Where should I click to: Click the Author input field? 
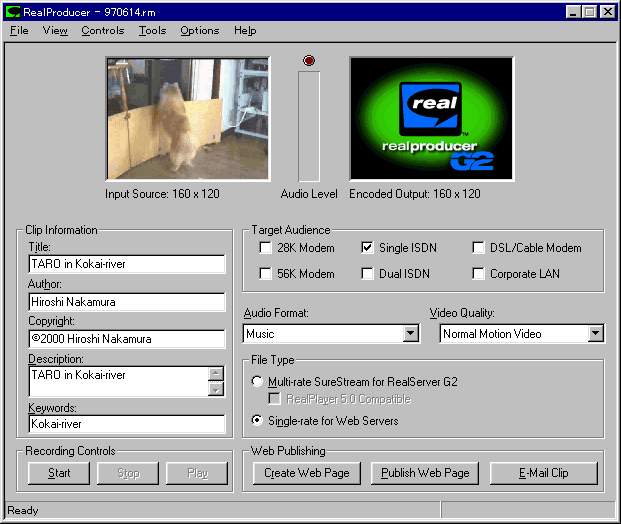[x=127, y=302]
